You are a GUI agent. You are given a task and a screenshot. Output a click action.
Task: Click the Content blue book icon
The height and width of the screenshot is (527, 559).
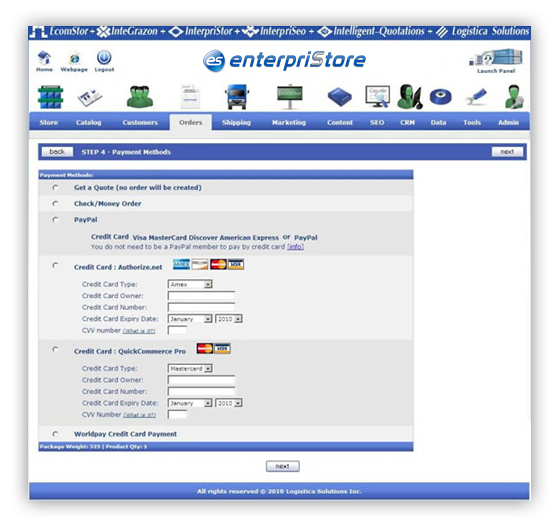click(x=339, y=97)
